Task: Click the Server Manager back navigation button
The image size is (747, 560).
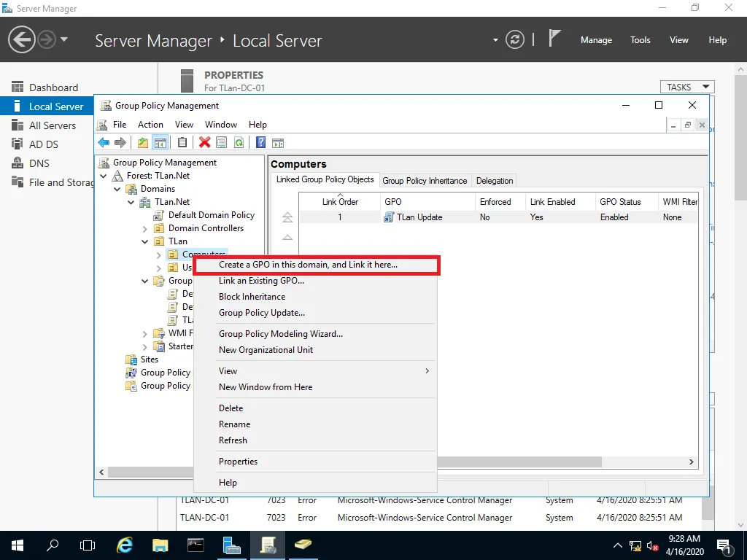Action: (x=21, y=39)
